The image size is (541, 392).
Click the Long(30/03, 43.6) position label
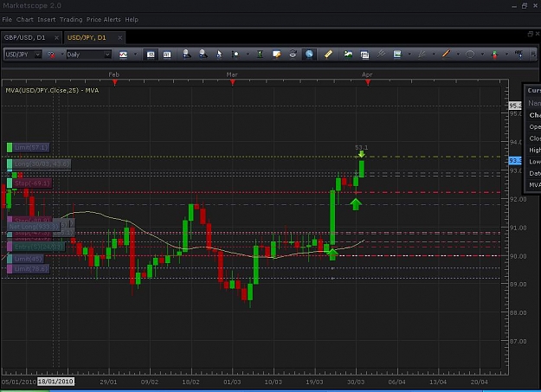39,164
